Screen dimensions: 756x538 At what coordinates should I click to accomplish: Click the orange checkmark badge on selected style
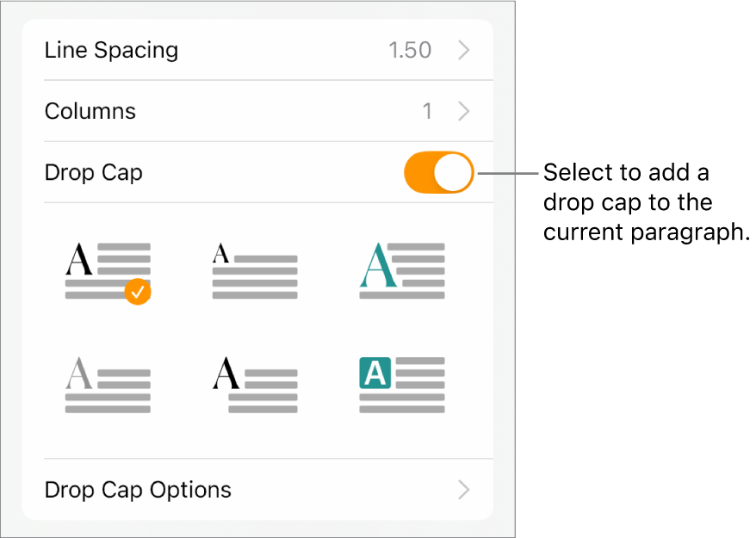(x=138, y=293)
